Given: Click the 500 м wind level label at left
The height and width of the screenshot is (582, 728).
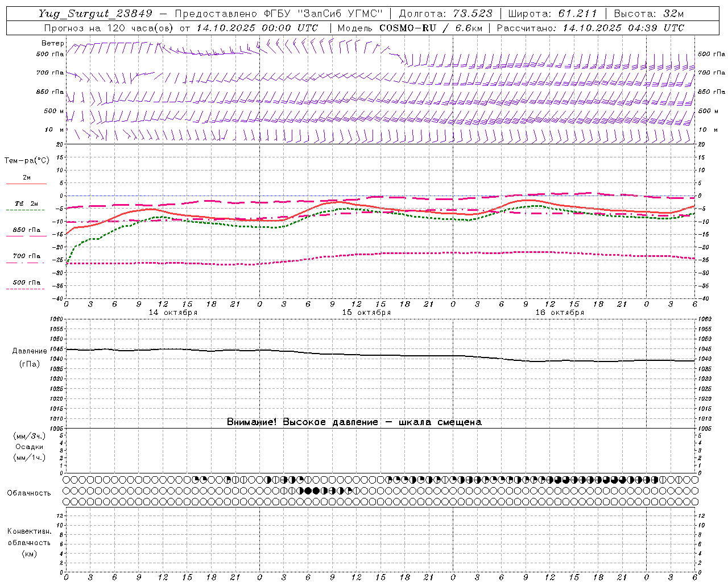Looking at the screenshot, I should 54,111.
